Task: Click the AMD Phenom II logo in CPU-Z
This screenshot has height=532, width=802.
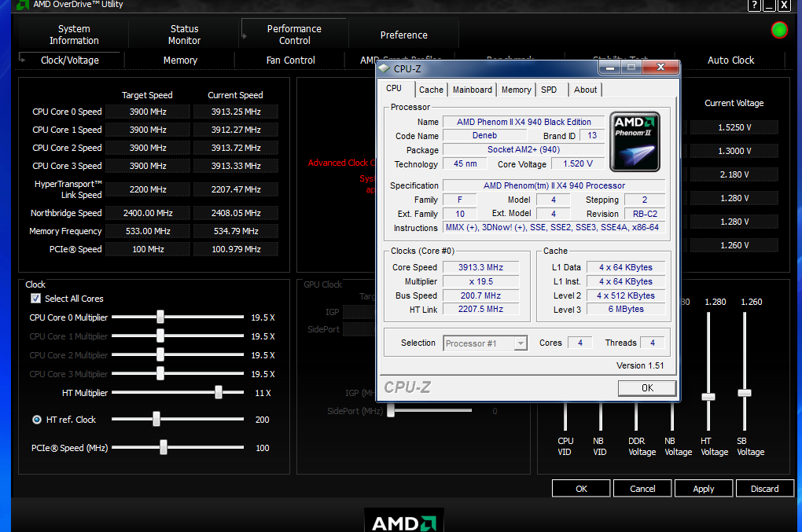Action: tap(635, 141)
